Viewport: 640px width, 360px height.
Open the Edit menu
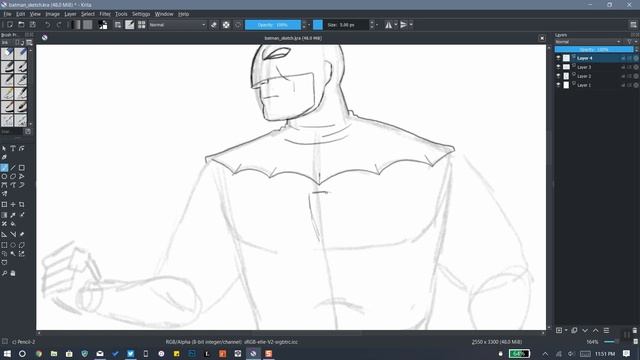pyautogui.click(x=20, y=14)
